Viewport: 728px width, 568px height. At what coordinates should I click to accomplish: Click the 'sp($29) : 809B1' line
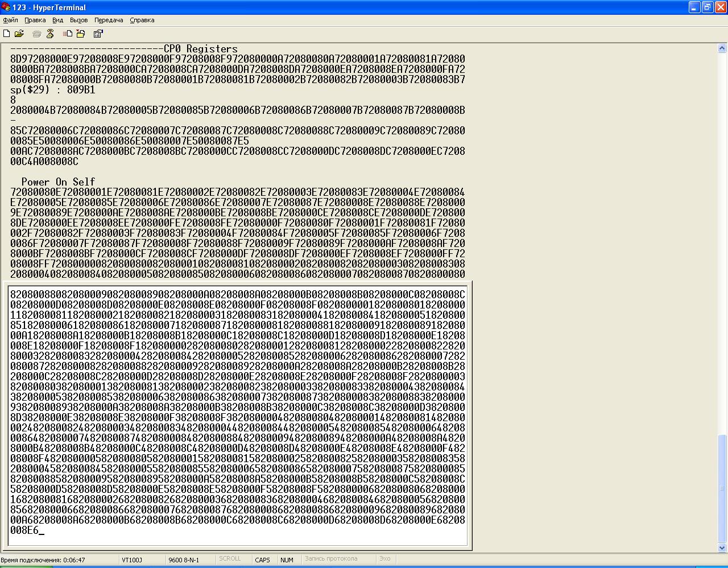53,90
